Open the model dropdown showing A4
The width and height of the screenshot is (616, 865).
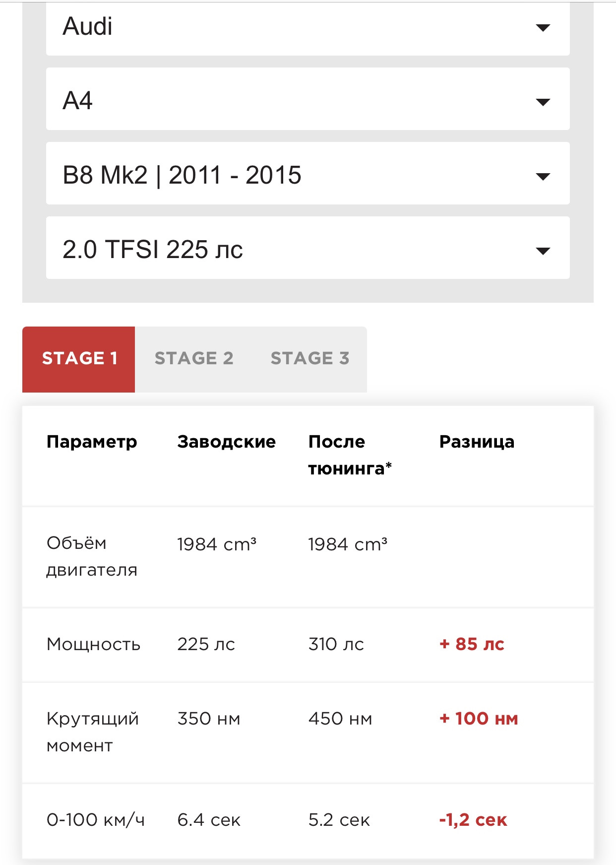(308, 102)
